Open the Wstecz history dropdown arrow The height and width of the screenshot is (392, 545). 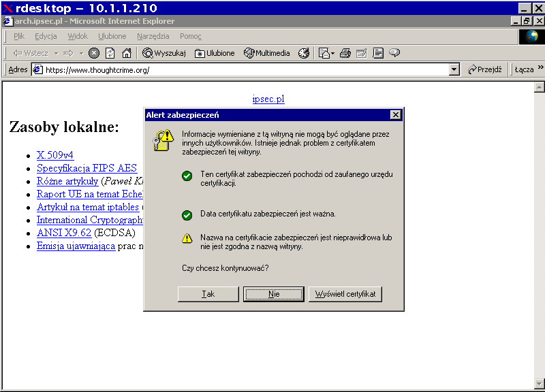pos(56,53)
